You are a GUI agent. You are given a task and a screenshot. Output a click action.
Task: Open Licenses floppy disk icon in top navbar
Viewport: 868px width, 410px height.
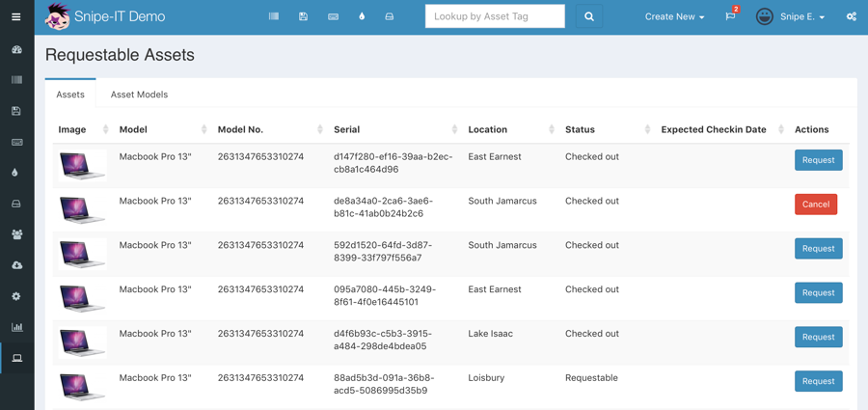tap(303, 16)
